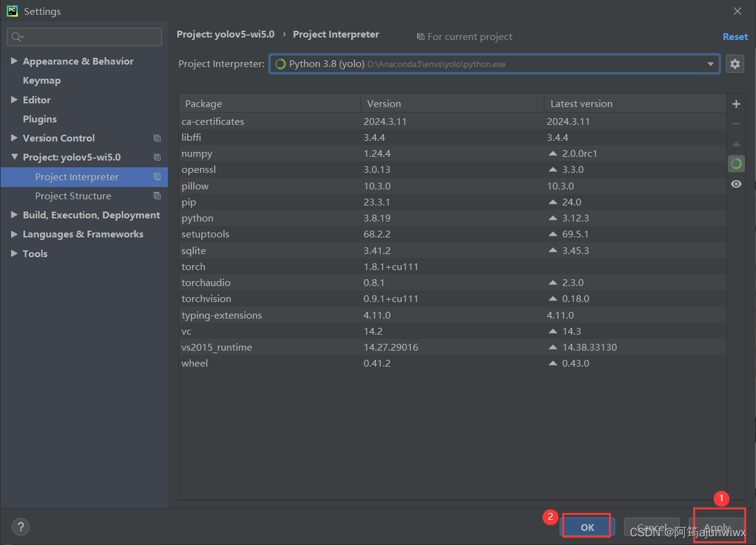Select the wheel package row
Image resolution: width=756 pixels, height=545 pixels.
tap(453, 364)
